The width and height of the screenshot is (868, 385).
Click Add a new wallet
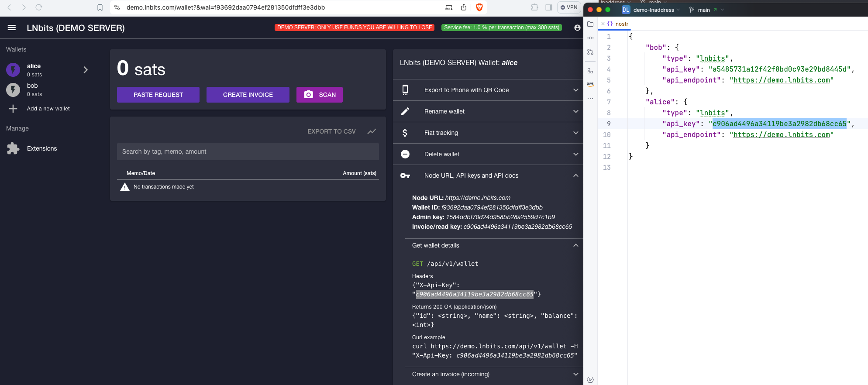[x=48, y=109]
